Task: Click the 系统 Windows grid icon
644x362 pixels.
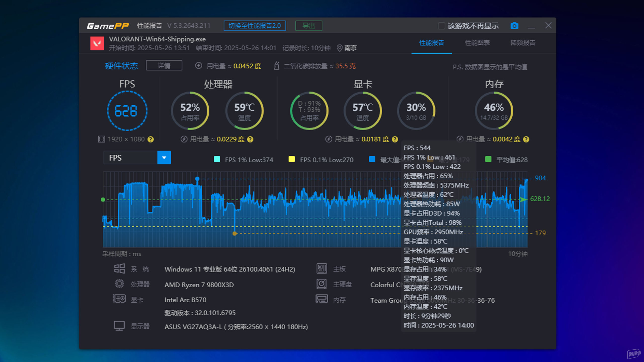Action: point(119,269)
